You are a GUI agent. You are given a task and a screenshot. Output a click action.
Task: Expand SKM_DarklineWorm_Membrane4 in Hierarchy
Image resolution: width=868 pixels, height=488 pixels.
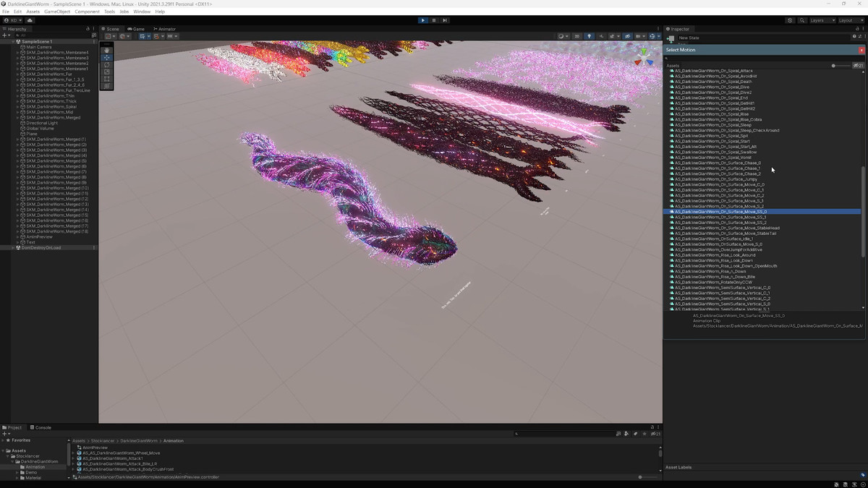[18, 53]
